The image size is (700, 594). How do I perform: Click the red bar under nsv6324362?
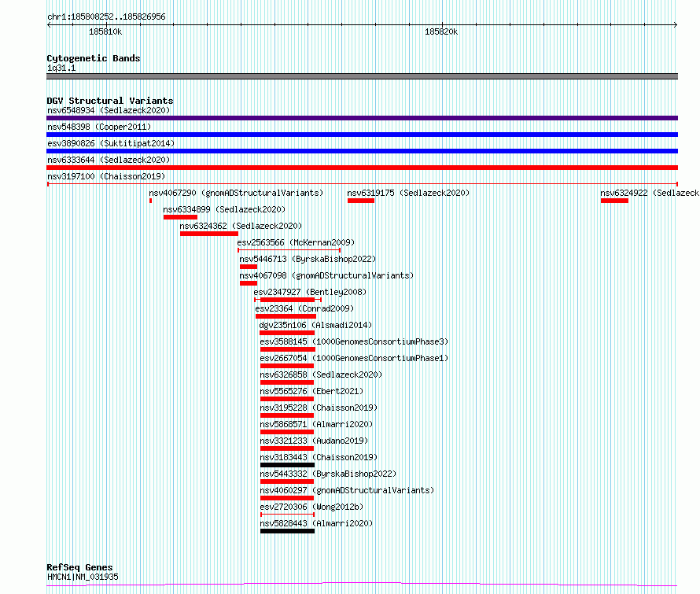pyautogui.click(x=209, y=234)
